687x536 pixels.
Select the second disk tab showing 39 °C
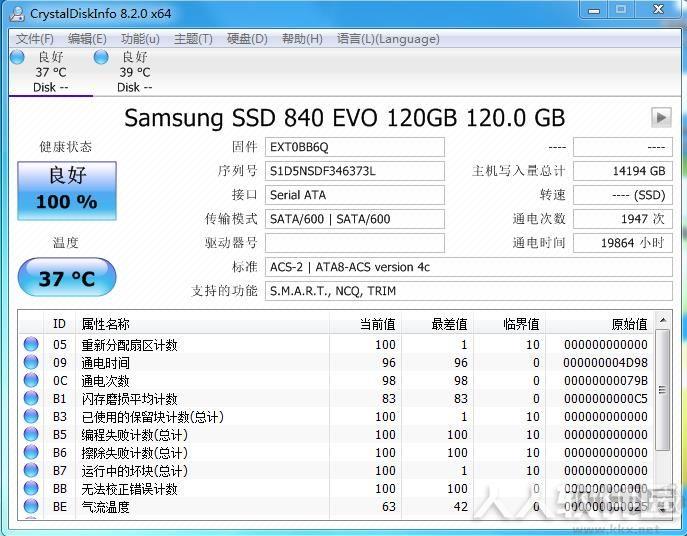pyautogui.click(x=135, y=71)
